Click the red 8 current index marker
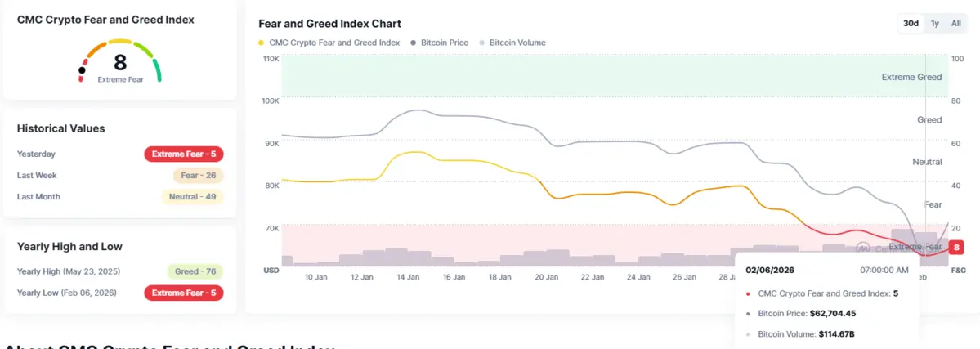The width and height of the screenshot is (980, 349). point(957,247)
